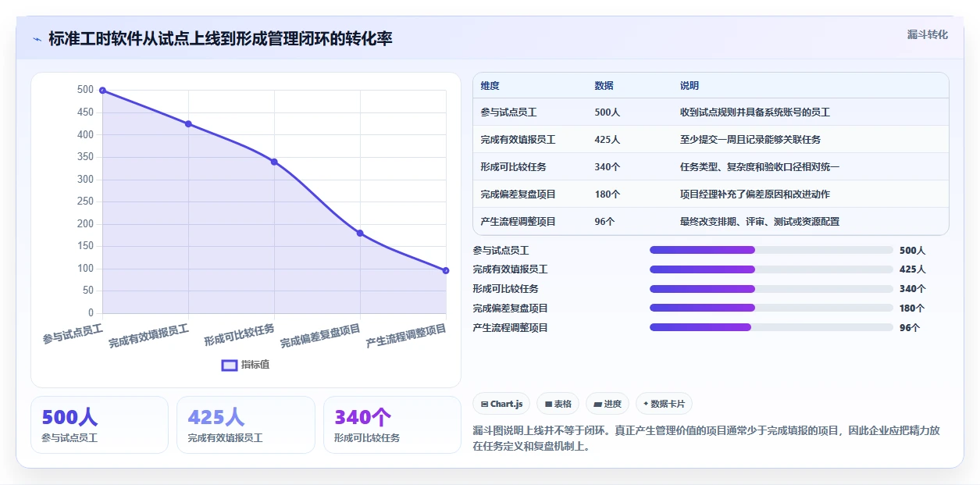This screenshot has width=980, height=485.
Task: Click description 至少提交一周且记录能够关联任务
Action: 750,140
